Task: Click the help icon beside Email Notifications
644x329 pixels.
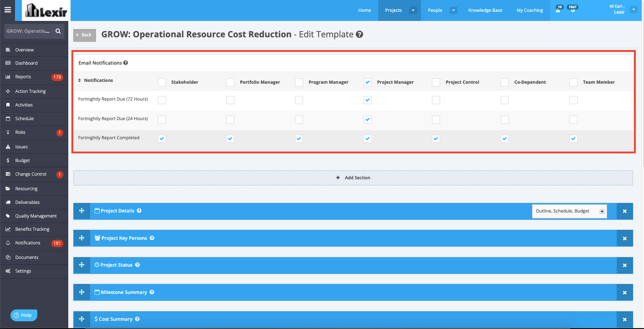Action: (x=126, y=63)
